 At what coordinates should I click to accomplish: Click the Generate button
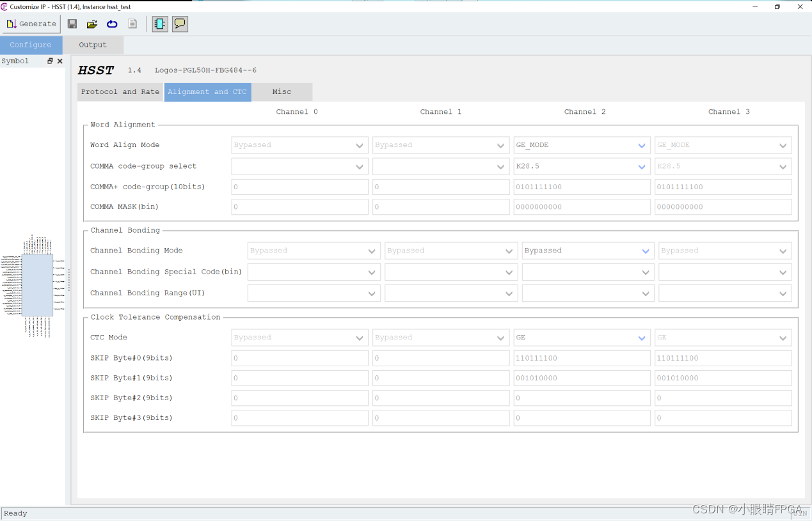point(31,24)
